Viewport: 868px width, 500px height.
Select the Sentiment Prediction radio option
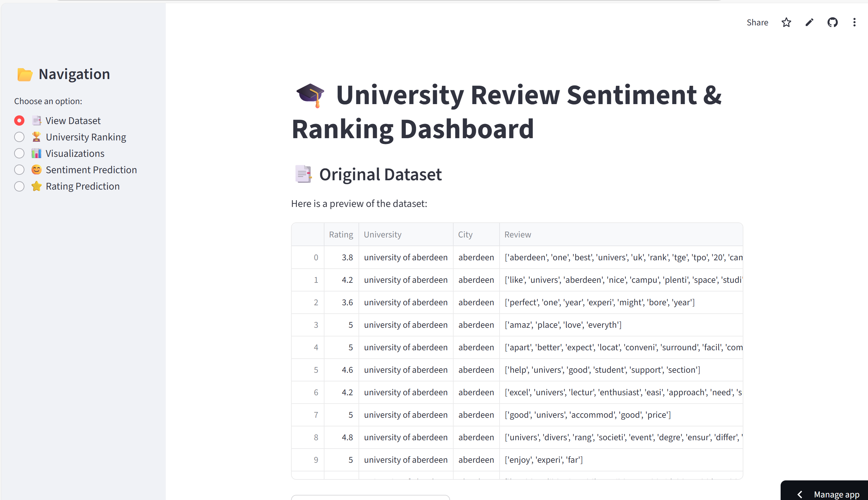coord(19,169)
